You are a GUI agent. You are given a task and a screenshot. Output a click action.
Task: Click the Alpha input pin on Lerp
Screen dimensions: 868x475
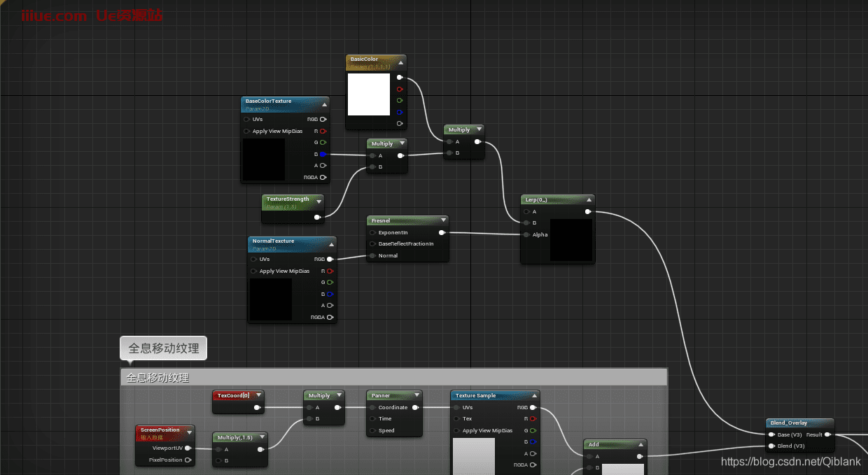526,234
